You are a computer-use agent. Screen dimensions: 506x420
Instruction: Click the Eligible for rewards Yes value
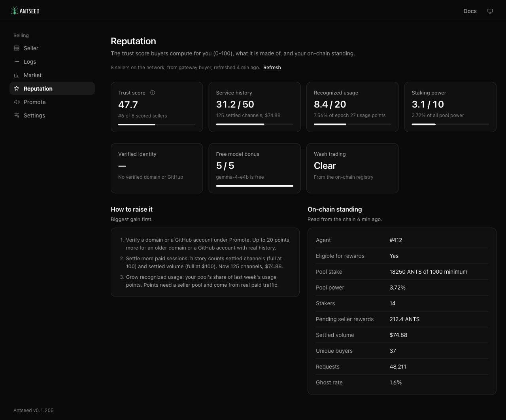[394, 256]
